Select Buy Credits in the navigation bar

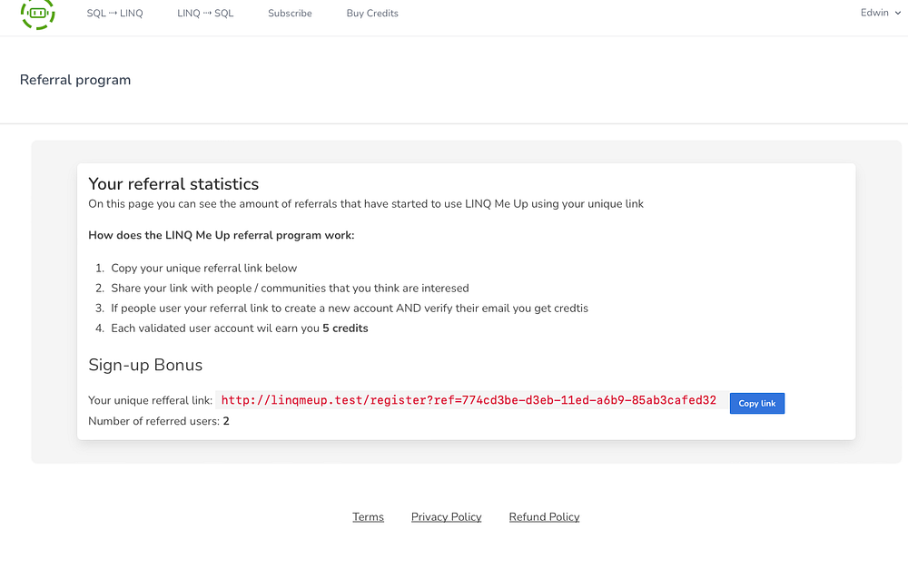[x=372, y=14]
